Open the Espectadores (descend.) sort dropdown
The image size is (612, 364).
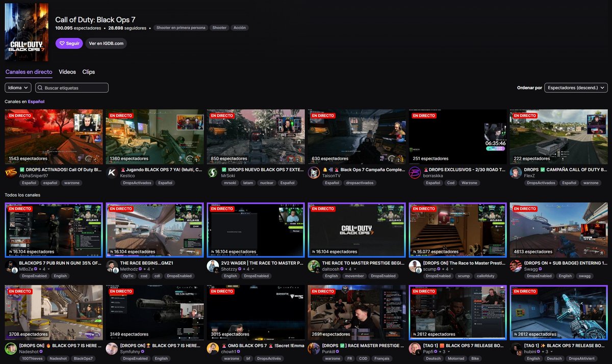[576, 88]
